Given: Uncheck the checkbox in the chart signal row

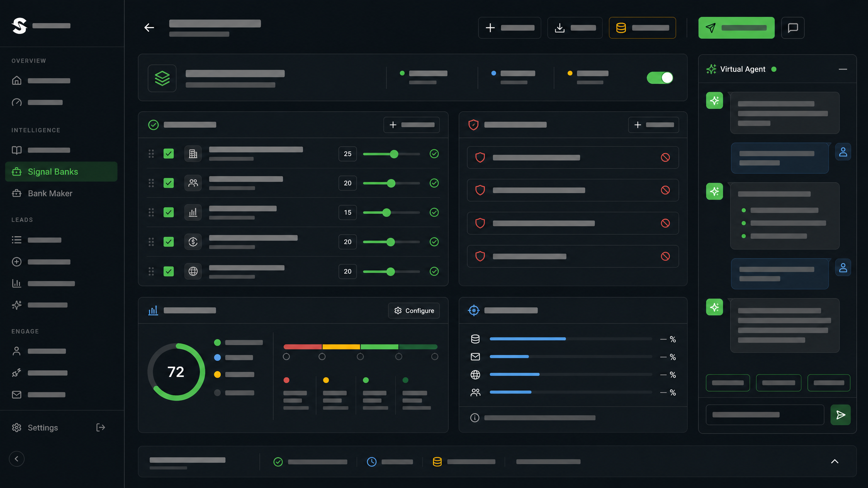Looking at the screenshot, I should point(169,212).
